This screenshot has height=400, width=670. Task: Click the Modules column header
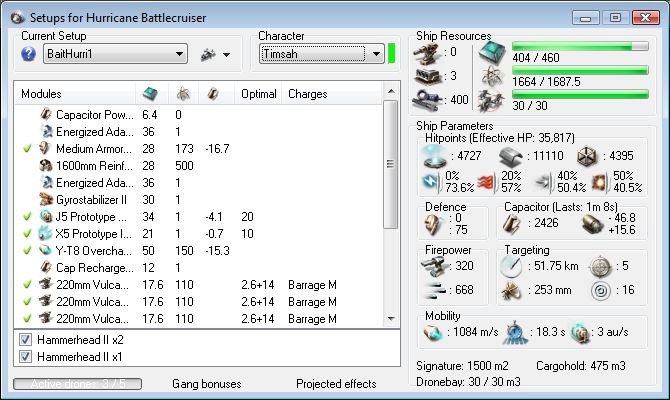tap(75, 94)
